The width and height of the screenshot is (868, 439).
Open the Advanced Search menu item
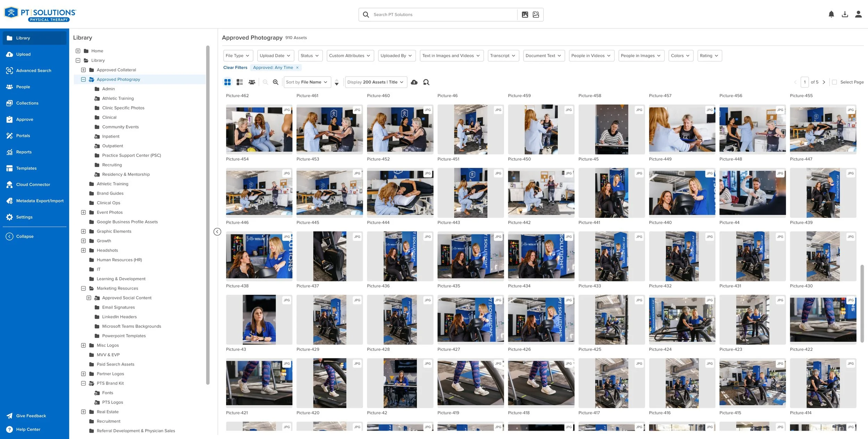coord(33,71)
